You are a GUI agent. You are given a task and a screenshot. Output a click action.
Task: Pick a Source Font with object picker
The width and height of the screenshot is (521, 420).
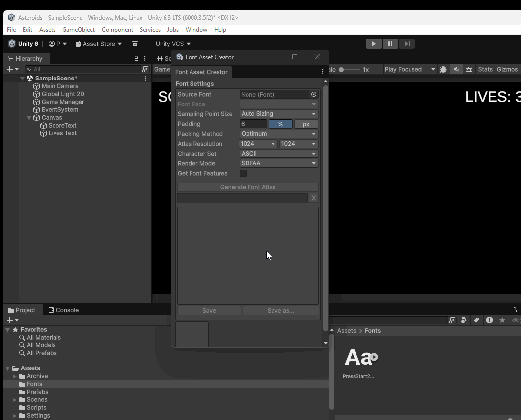click(x=314, y=94)
